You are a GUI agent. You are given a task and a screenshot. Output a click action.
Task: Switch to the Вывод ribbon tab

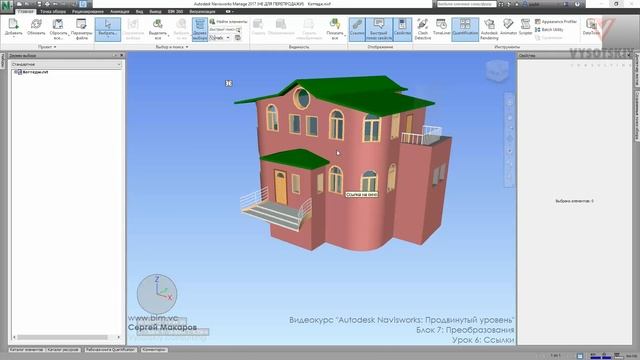155,11
